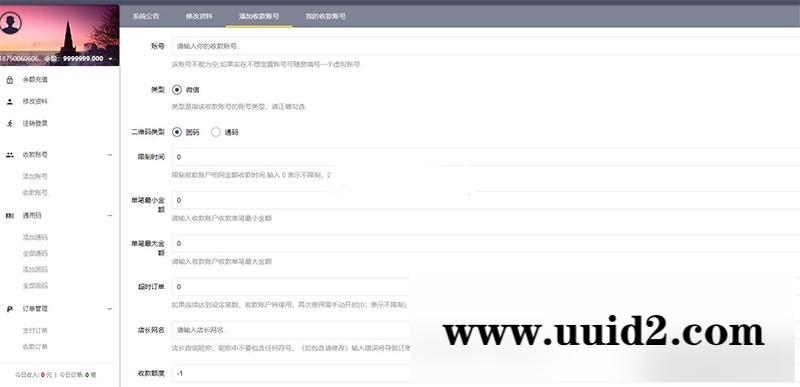Click the 超时订单 input field
The height and width of the screenshot is (387, 800).
tap(291, 287)
